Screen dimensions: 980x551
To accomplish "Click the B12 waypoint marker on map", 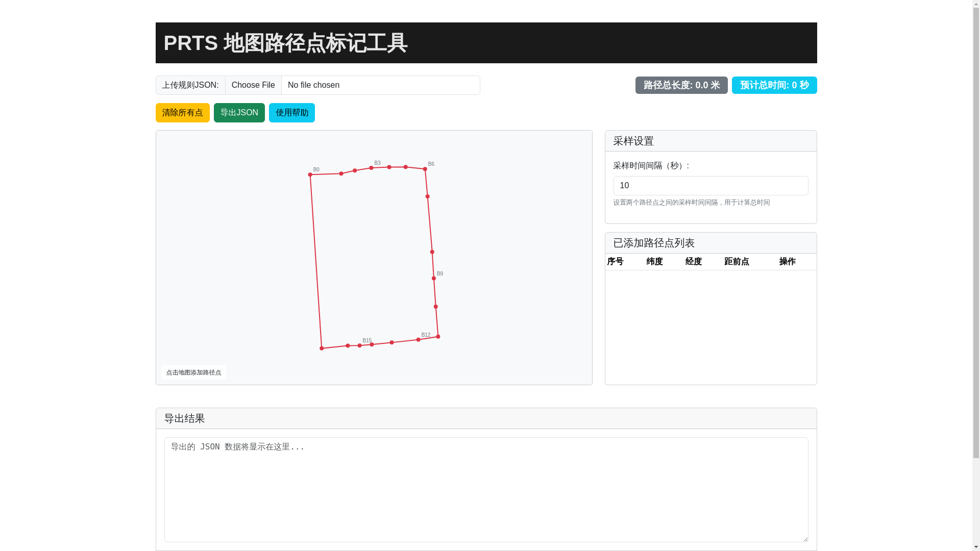I will click(x=418, y=340).
